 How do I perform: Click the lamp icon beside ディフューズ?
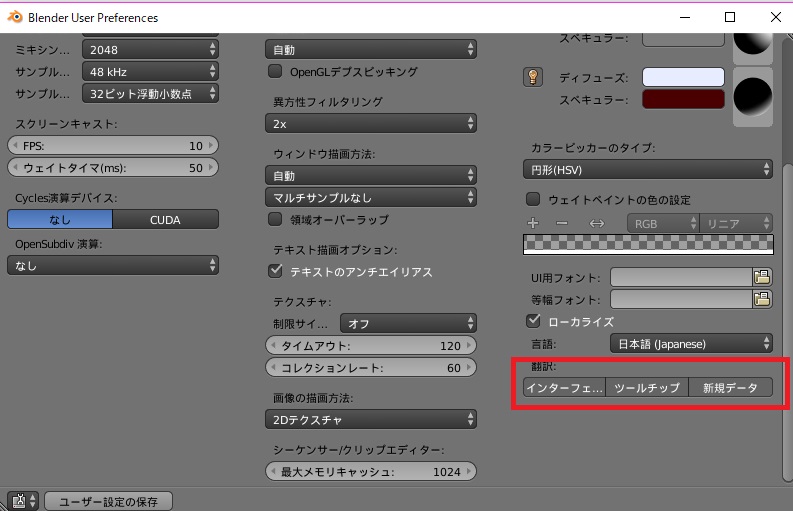coord(533,77)
